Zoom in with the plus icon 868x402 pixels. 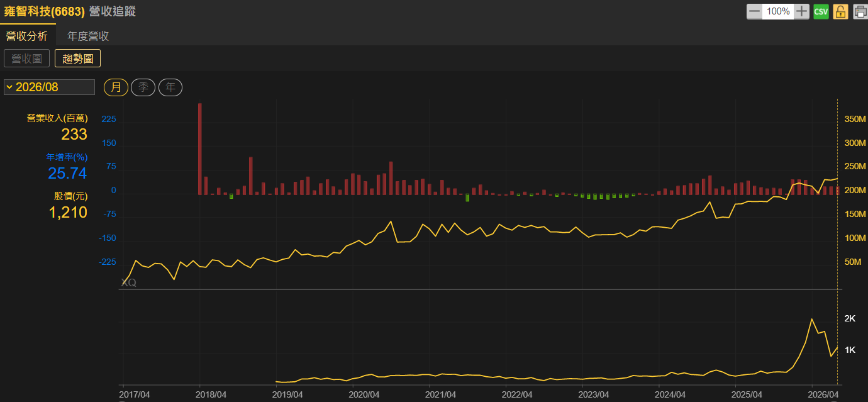801,11
